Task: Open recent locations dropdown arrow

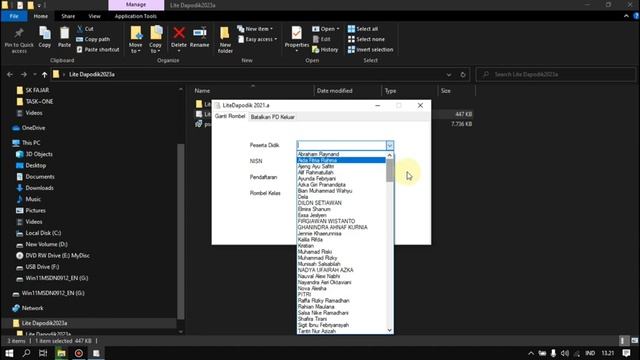Action: coord(34,74)
